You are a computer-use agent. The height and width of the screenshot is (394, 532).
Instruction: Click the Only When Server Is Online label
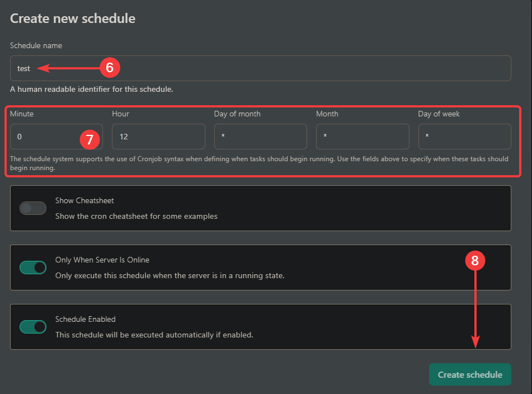[101, 260]
